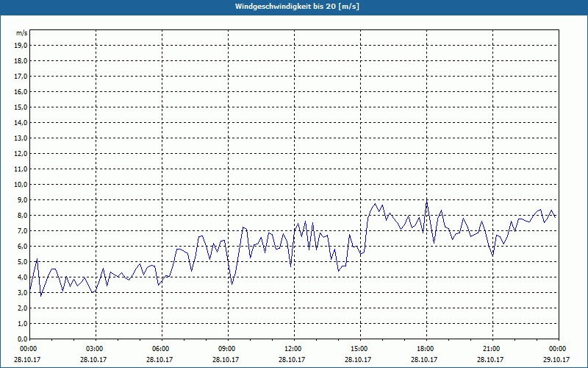The width and height of the screenshot is (588, 368).
Task: Click the blue line's highest peak at 18:00
Action: click(427, 201)
